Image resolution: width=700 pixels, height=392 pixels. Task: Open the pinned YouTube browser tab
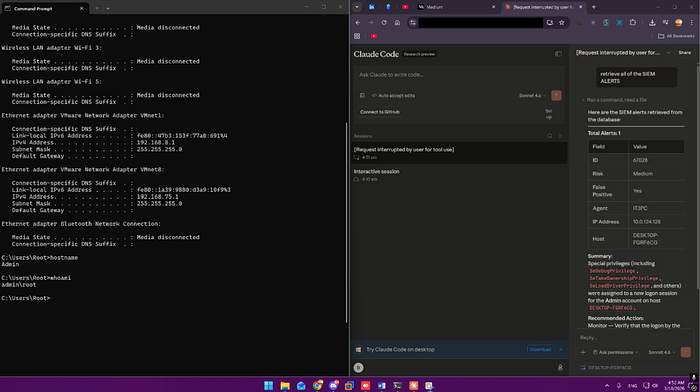tap(405, 7)
